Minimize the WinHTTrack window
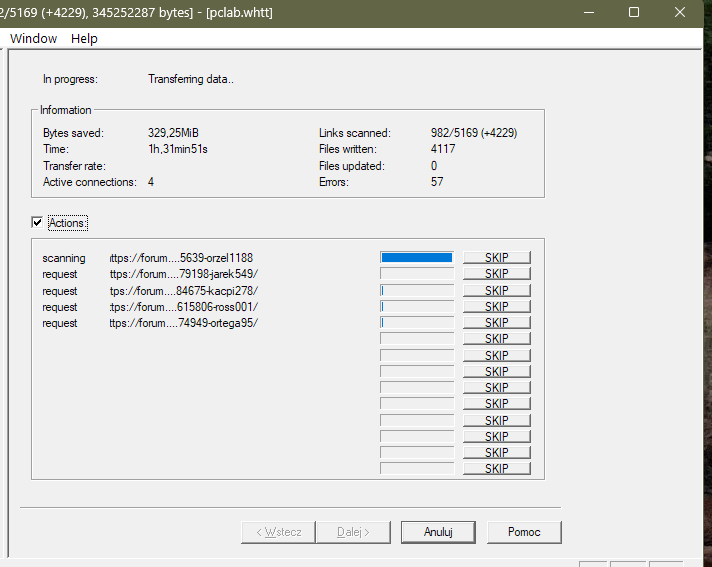 tap(589, 12)
